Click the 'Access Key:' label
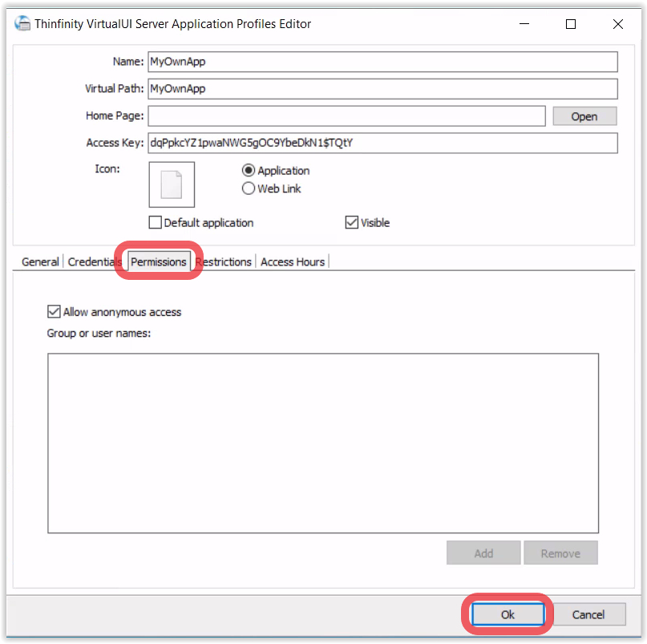This screenshot has height=644, width=647. click(x=115, y=143)
